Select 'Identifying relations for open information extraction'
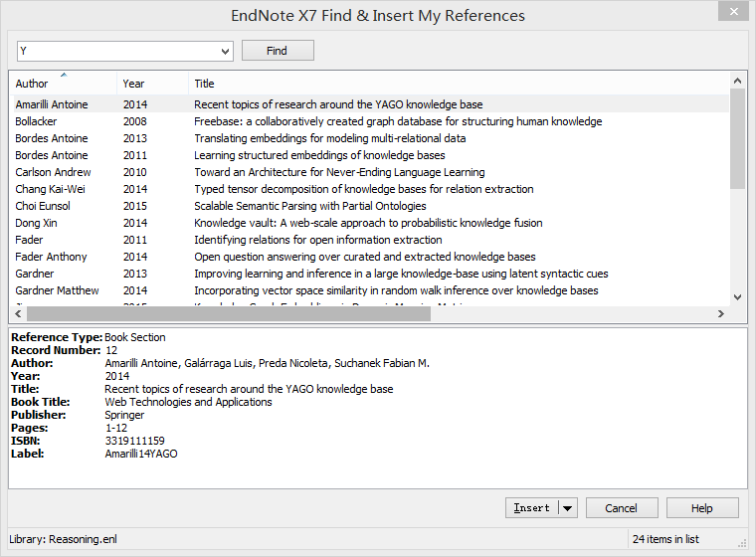This screenshot has width=756, height=557. (369, 240)
